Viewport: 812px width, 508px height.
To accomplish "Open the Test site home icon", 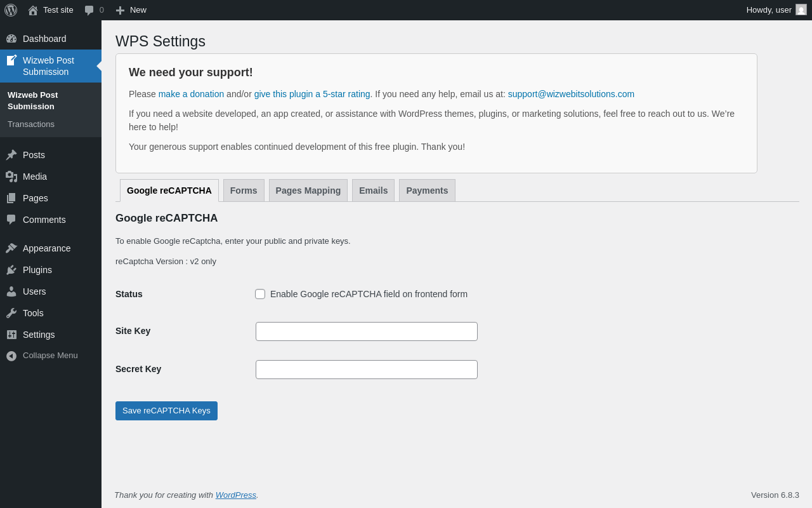I will point(33,10).
